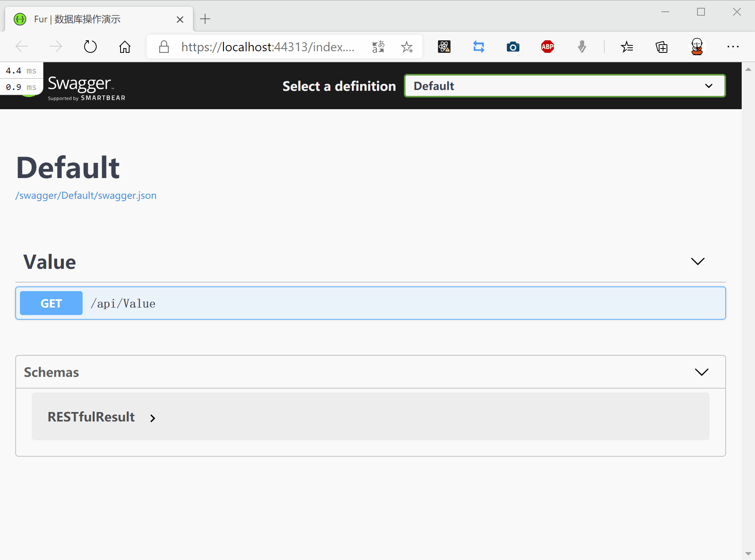Open the /swagger/Default/swagger.json link

86,195
